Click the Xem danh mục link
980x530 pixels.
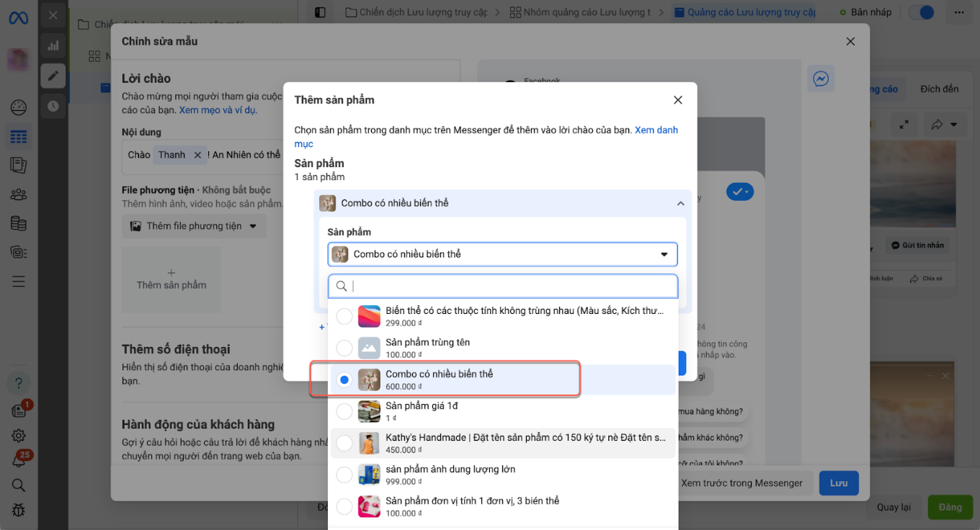point(656,130)
